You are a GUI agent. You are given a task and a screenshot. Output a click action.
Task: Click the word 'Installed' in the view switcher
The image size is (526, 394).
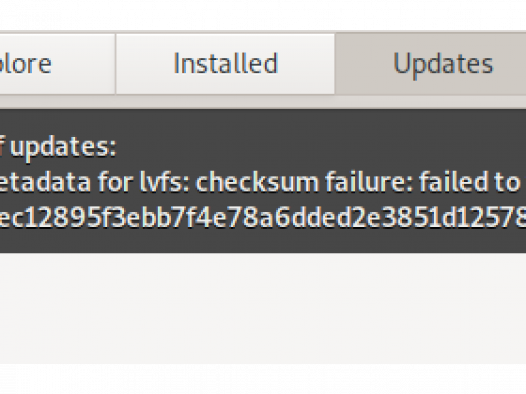(225, 63)
